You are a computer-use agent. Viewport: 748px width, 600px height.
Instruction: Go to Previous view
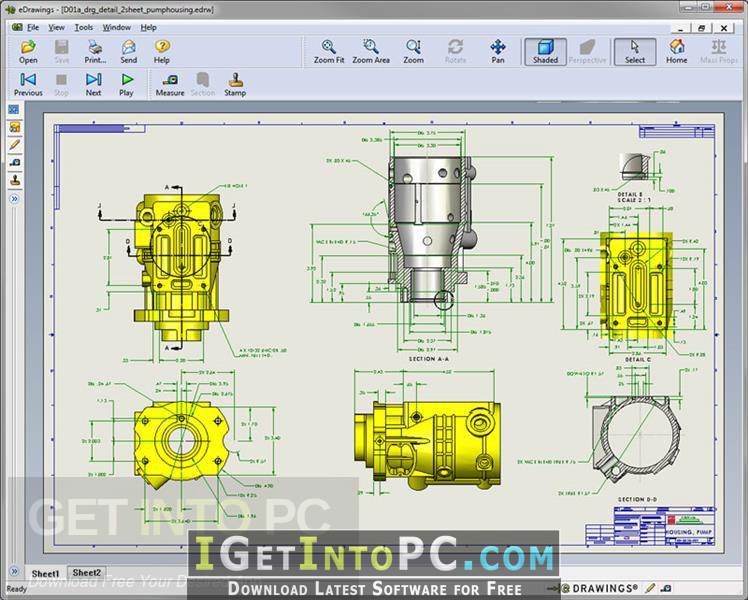28,84
